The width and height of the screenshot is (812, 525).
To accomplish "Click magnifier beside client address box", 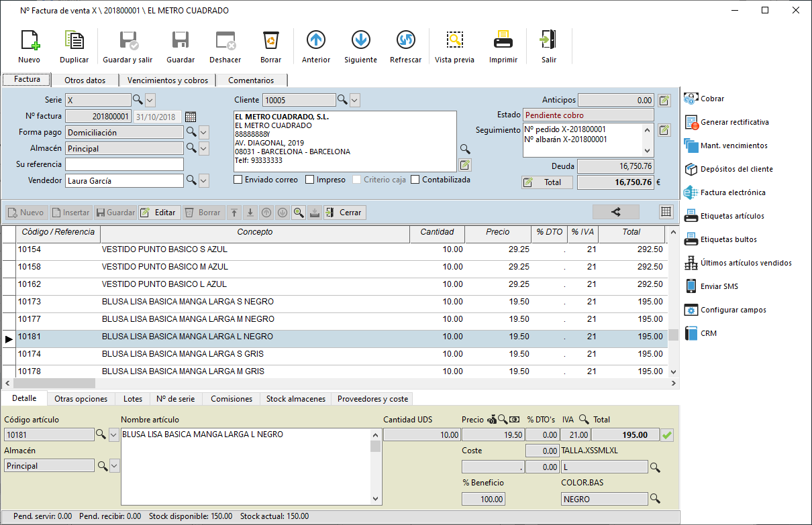I will coord(465,149).
